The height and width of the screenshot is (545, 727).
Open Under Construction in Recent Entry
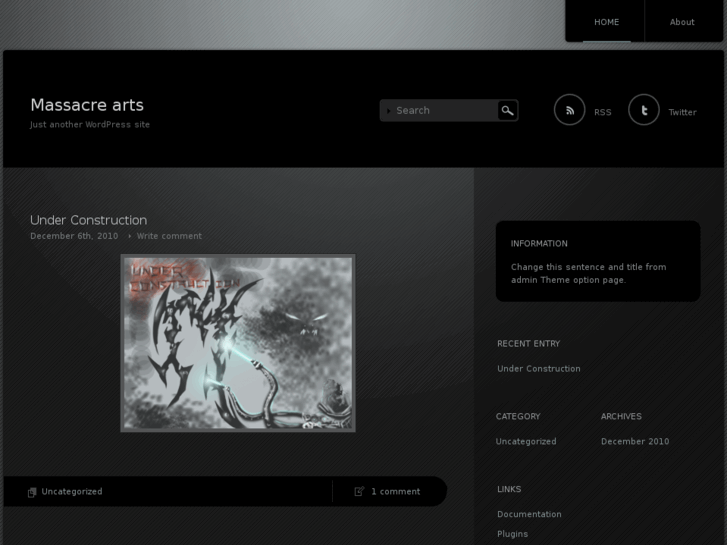pyautogui.click(x=539, y=369)
